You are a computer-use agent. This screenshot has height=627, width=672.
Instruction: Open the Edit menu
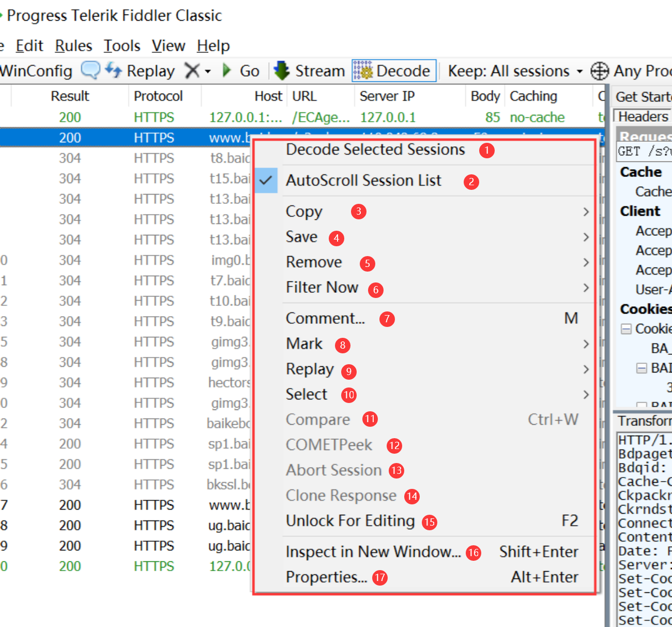coord(29,46)
